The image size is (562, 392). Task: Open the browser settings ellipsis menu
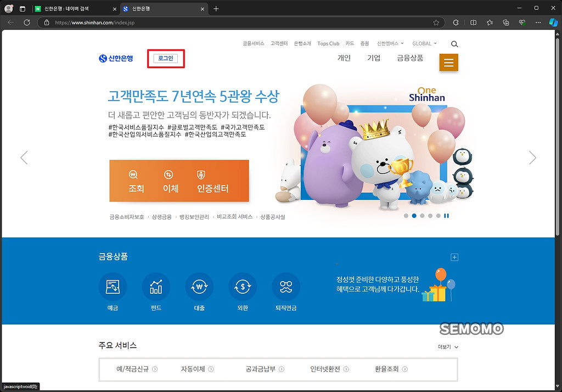coord(538,23)
